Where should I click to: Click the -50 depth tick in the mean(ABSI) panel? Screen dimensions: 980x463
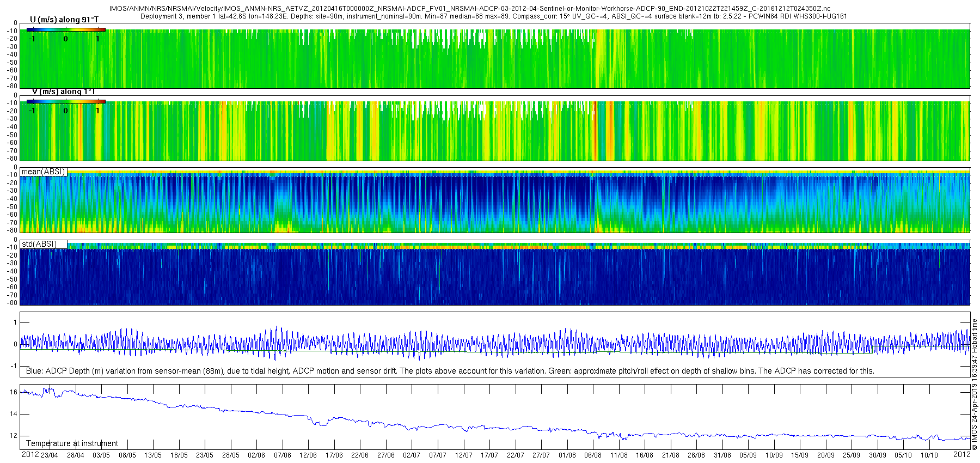(x=11, y=206)
